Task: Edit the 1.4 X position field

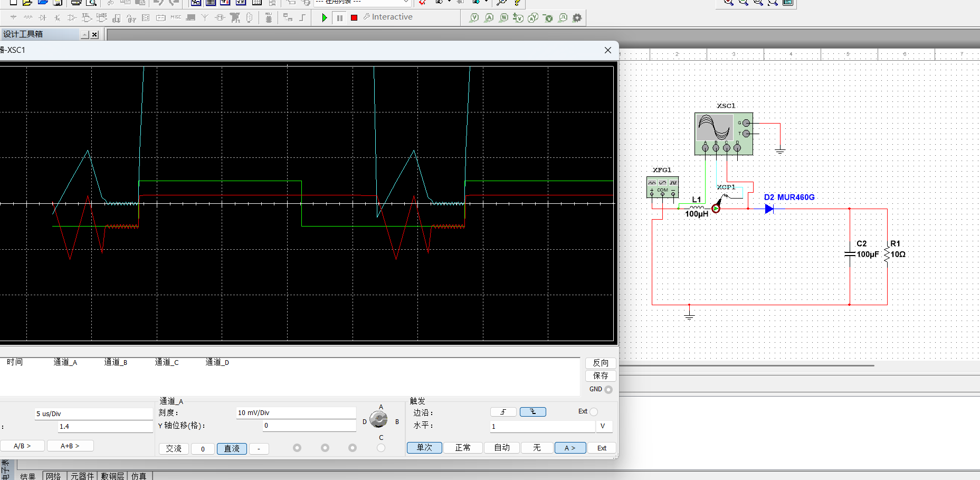Action: click(x=105, y=426)
